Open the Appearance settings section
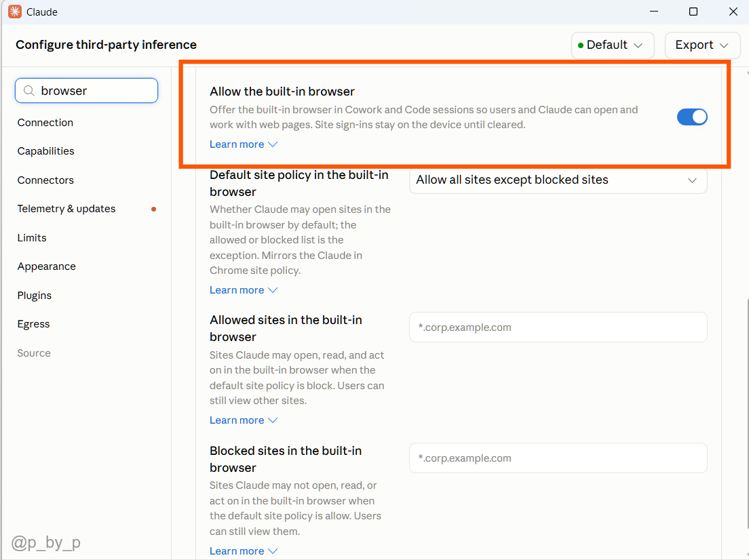The image size is (749, 560). [46, 266]
